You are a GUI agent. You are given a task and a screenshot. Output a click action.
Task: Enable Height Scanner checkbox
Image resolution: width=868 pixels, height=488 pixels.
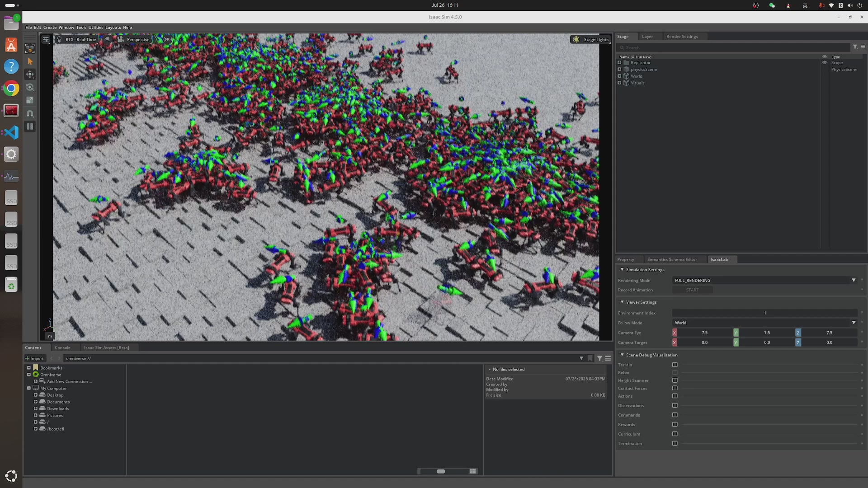675,380
